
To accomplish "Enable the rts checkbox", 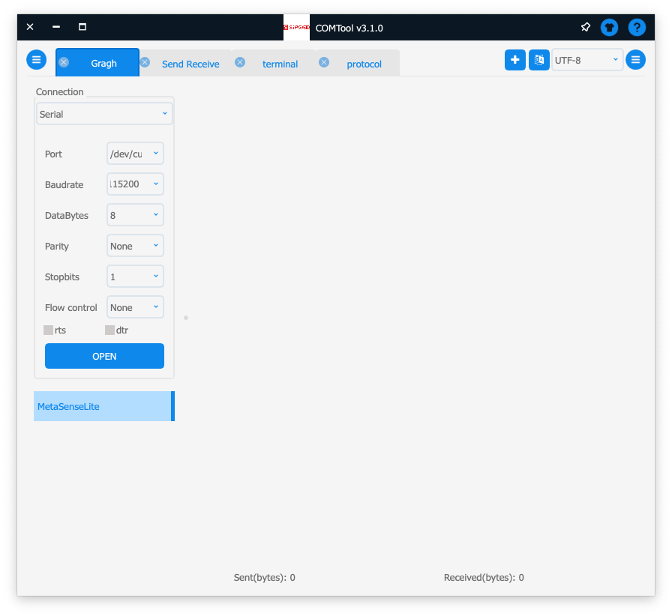I will tap(49, 330).
